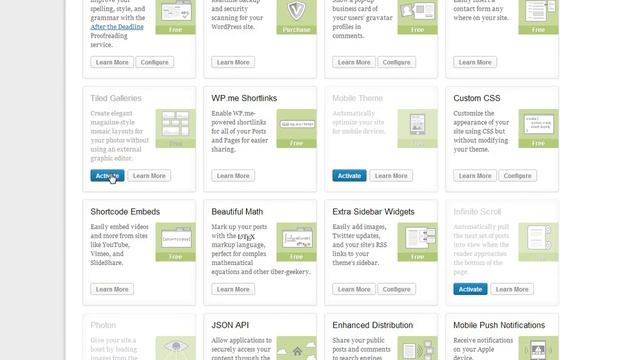Click the Infinite Scroll module icon

coord(538,242)
